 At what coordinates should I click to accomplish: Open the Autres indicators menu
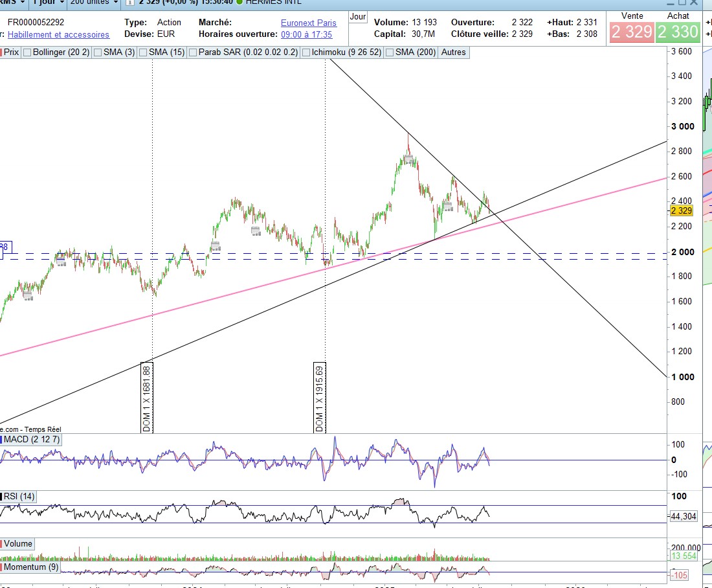(x=453, y=52)
